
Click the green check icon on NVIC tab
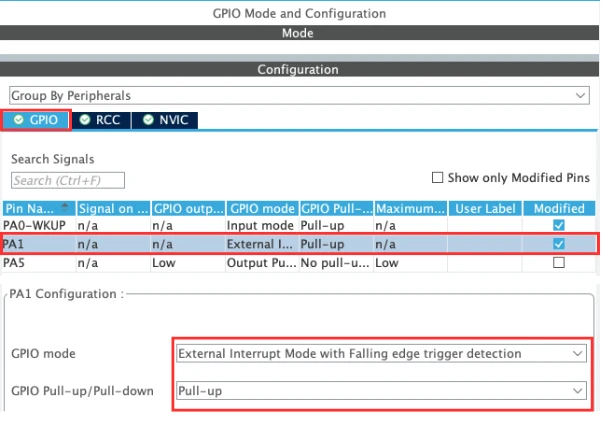pos(147,120)
